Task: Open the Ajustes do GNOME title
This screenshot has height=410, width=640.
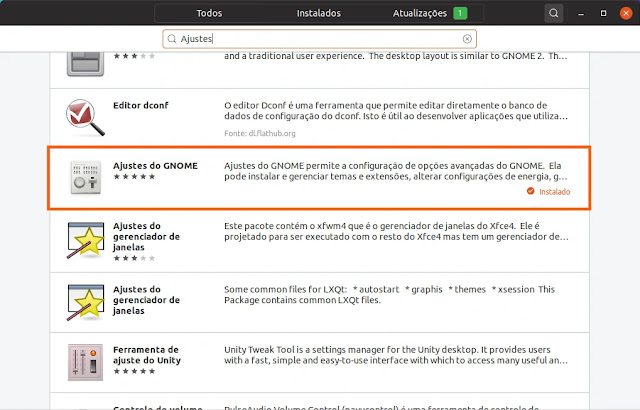Action: (156, 166)
